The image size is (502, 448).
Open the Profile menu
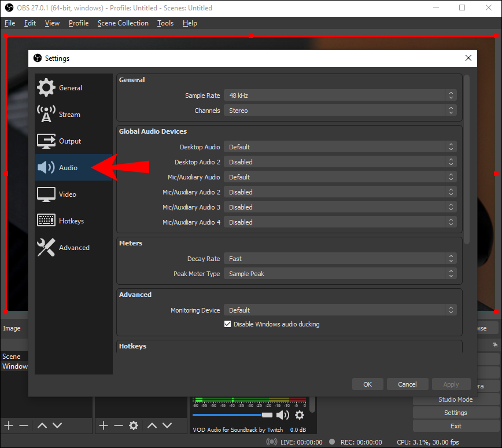coord(79,23)
